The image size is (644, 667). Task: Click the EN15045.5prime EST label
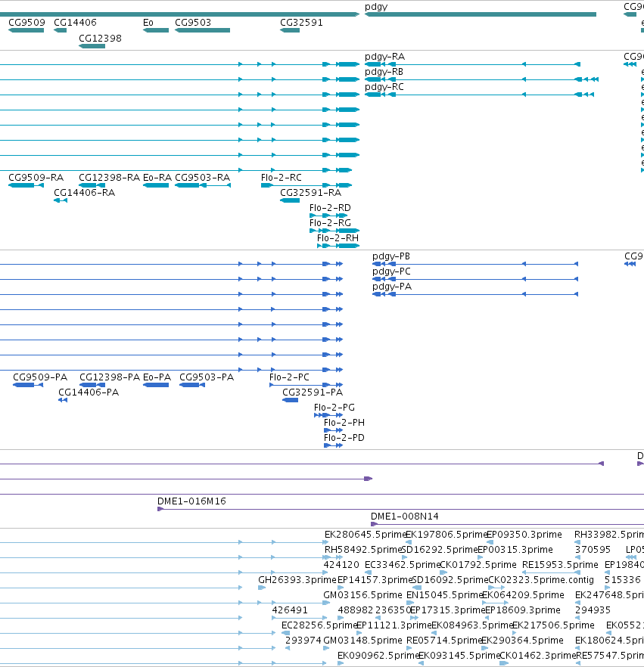[x=444, y=595]
